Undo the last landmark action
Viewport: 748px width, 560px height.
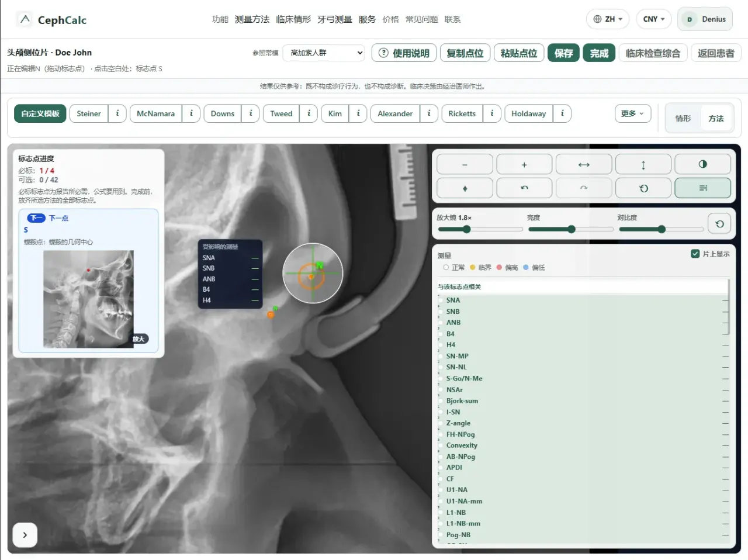pos(524,188)
